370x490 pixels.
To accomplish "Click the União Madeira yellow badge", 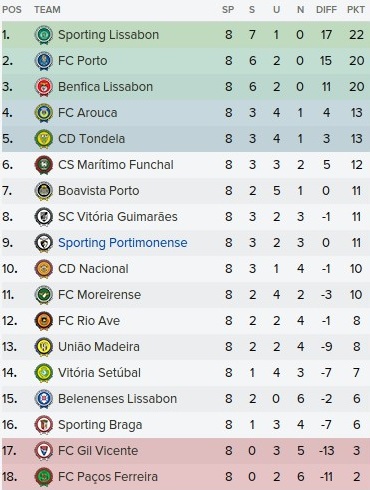I will pyautogui.click(x=44, y=347).
